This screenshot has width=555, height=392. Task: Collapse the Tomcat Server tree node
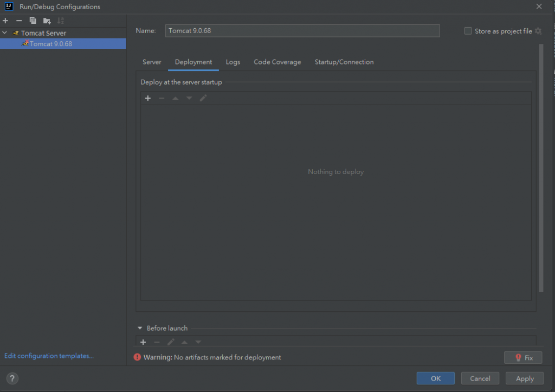4,33
